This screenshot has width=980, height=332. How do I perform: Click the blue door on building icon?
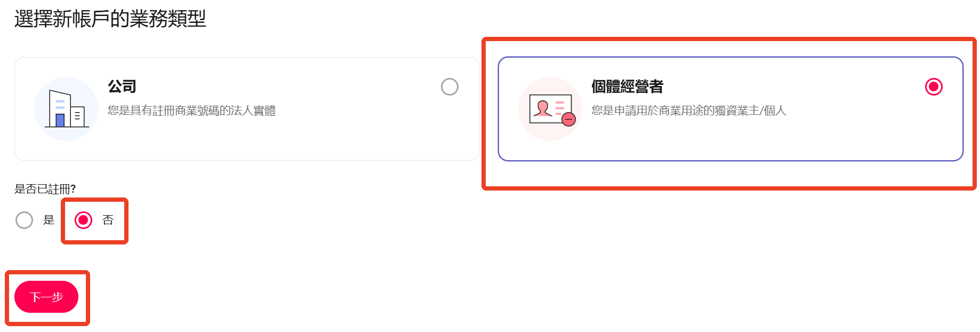[x=60, y=120]
